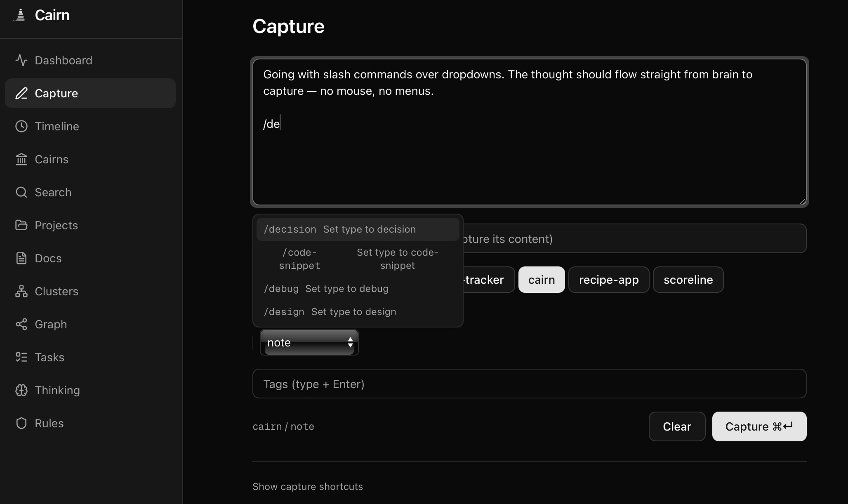Click Show capture shortcuts
The image size is (848, 504).
307,487
